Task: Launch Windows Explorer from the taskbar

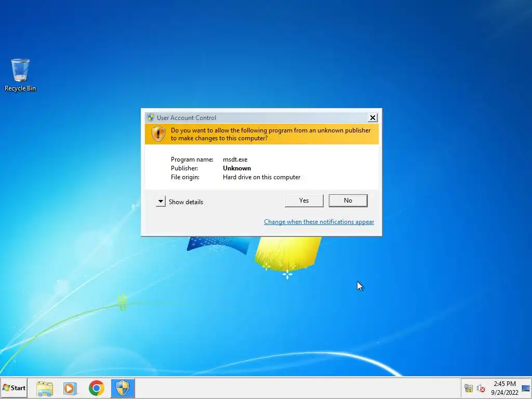Action: pyautogui.click(x=45, y=388)
